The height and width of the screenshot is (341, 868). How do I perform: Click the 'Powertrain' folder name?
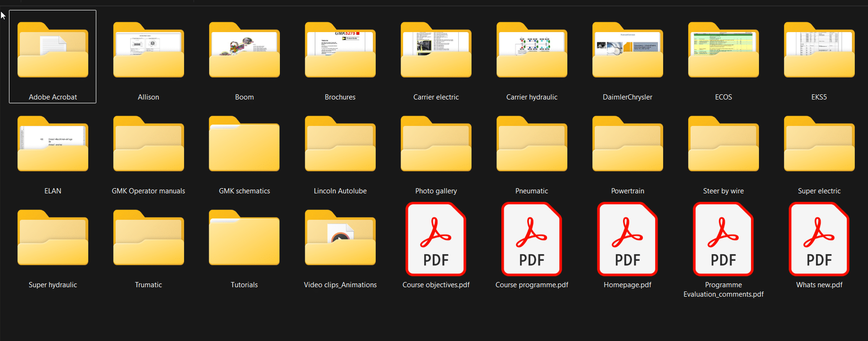coord(628,191)
